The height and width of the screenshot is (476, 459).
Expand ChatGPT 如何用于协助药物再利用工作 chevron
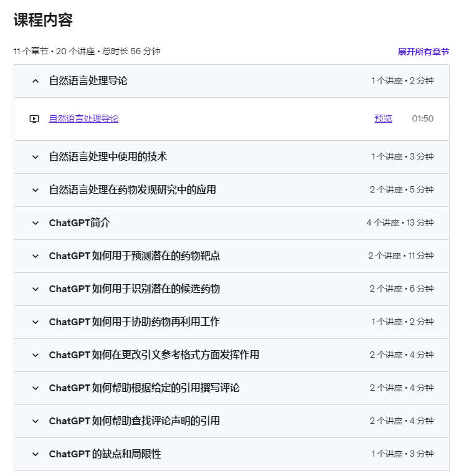35,322
